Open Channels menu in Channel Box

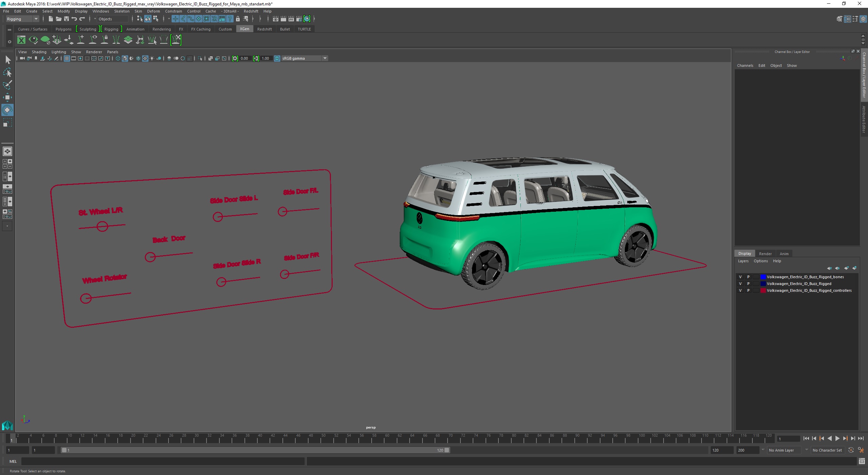(745, 65)
